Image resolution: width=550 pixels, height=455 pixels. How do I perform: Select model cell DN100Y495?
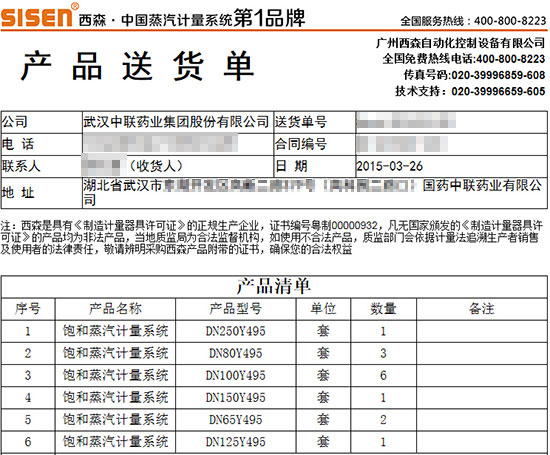click(235, 375)
